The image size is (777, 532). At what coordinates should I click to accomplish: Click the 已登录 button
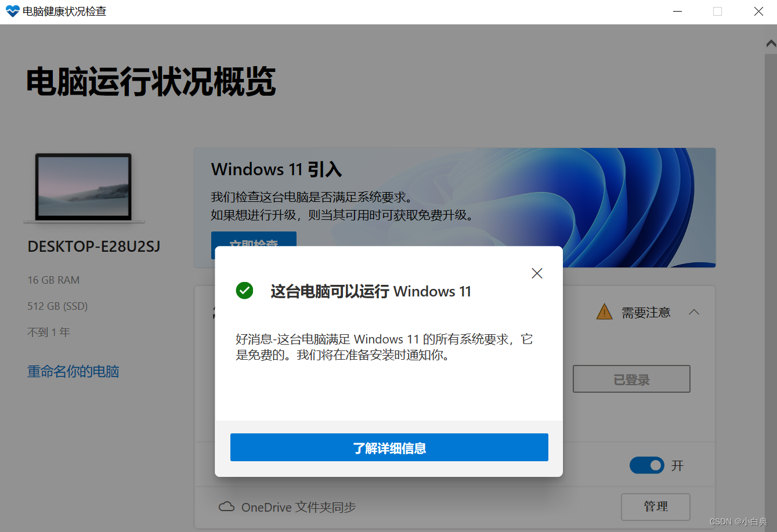631,379
